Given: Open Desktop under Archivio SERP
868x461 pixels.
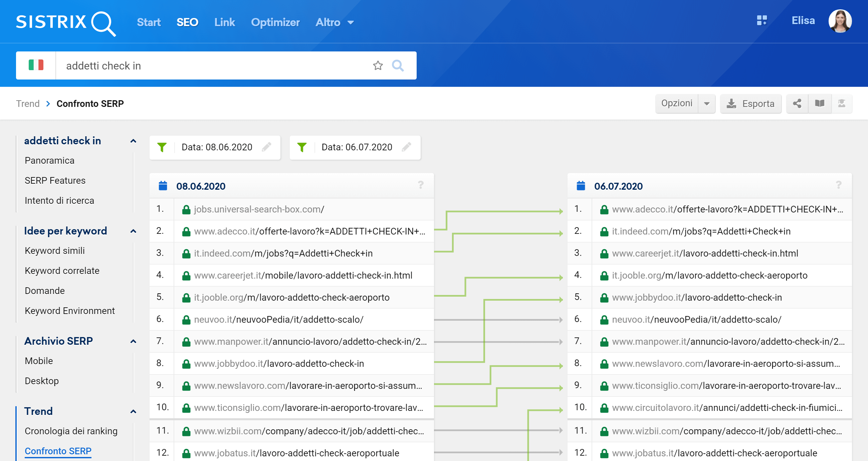Looking at the screenshot, I should pos(41,381).
